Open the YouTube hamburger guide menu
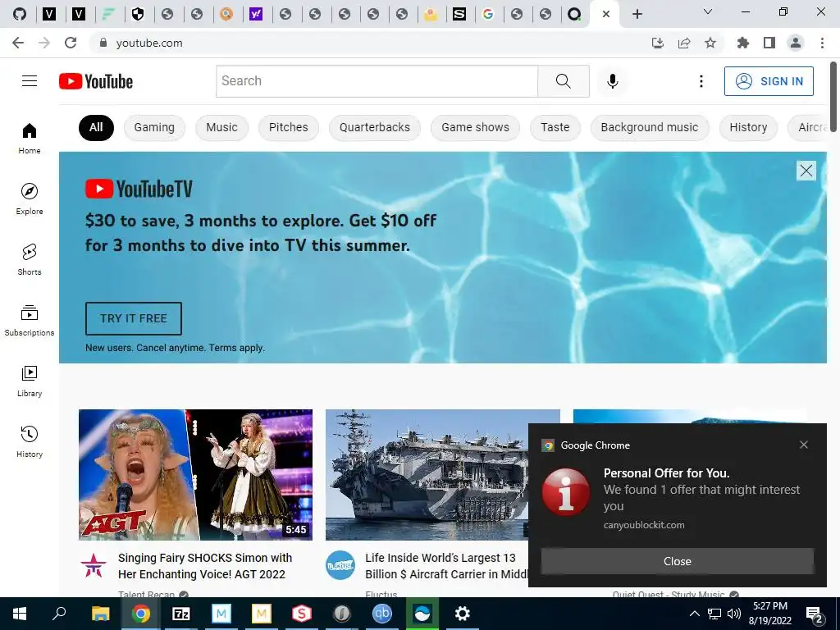 coord(30,81)
